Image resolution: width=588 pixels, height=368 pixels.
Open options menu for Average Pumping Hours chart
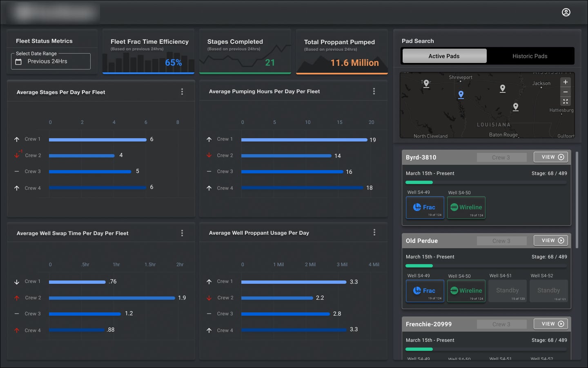tap(374, 91)
